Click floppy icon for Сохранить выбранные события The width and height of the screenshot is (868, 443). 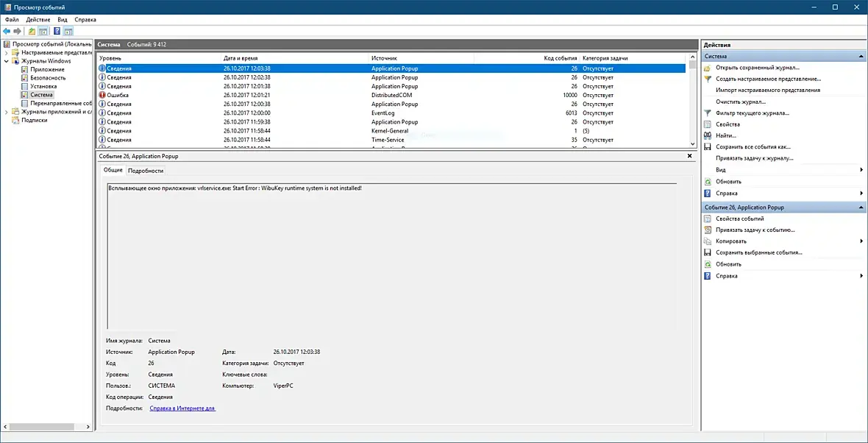(707, 252)
